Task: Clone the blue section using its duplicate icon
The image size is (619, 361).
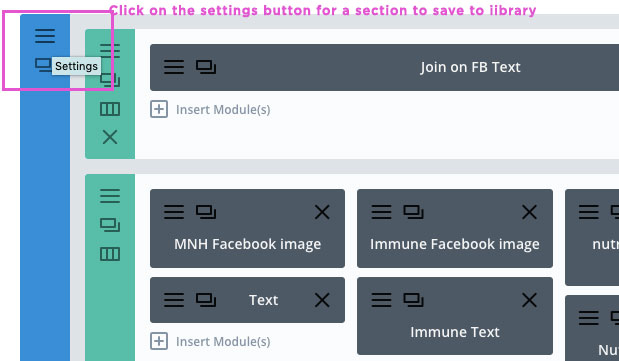Action: (43, 65)
